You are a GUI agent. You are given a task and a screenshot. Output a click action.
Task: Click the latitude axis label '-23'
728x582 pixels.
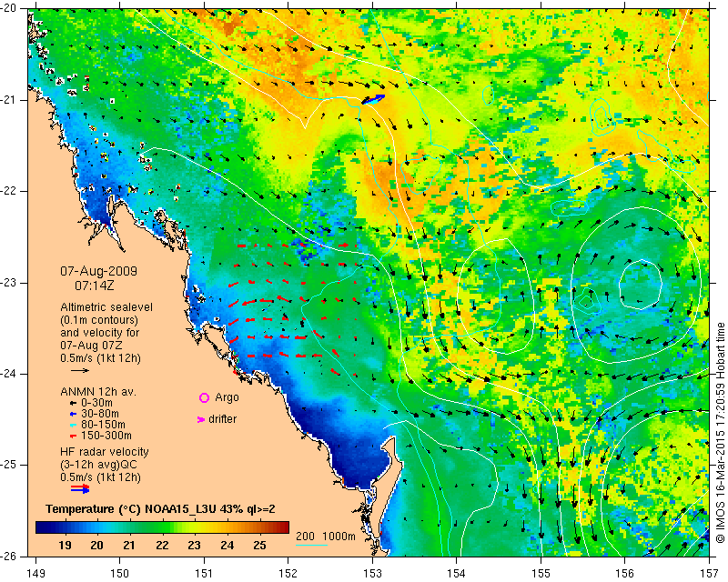tap(9, 283)
